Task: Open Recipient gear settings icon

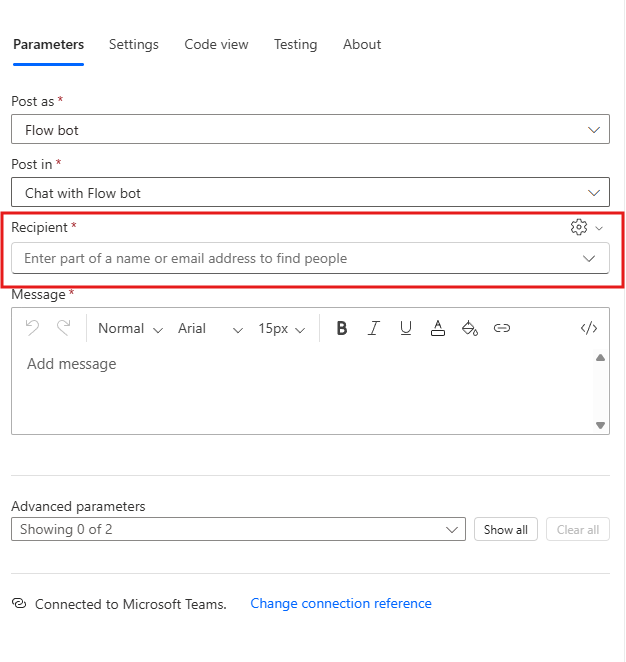Action: pyautogui.click(x=579, y=227)
